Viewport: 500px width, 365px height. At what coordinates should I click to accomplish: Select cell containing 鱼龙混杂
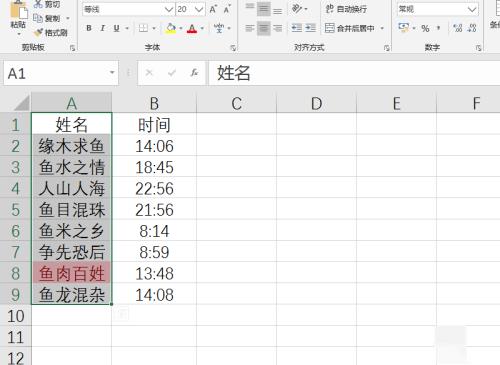pos(71,295)
